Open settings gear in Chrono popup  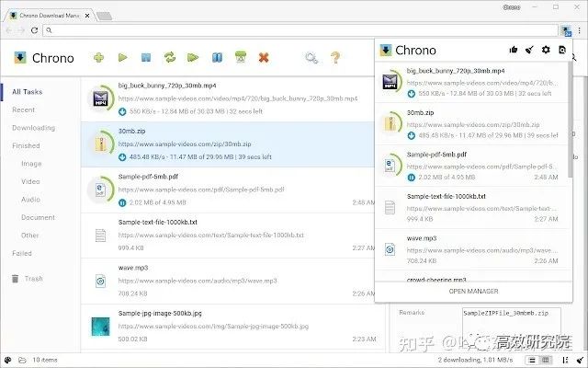(546, 50)
